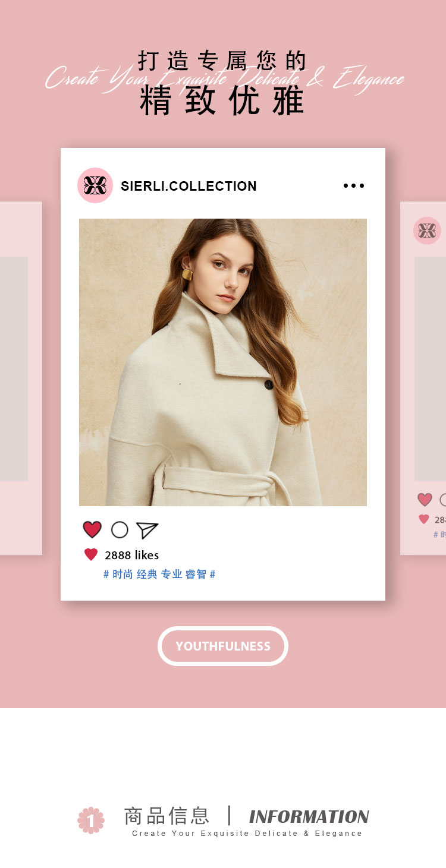Open the three-dot more options menu
This screenshot has width=446, height=868.
354,186
